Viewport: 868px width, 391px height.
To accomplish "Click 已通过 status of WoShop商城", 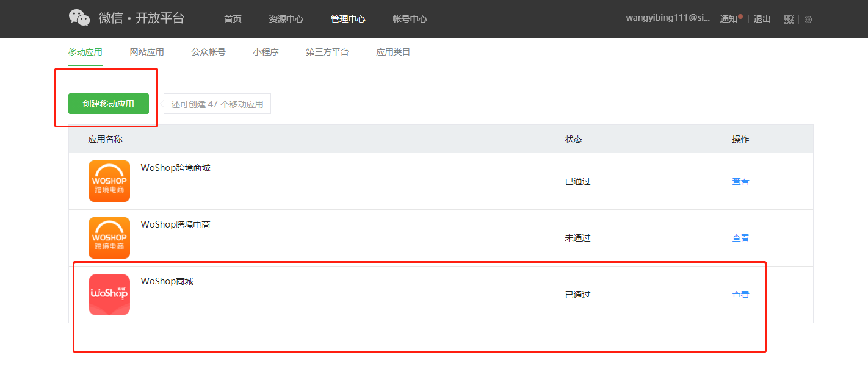I will click(x=578, y=295).
